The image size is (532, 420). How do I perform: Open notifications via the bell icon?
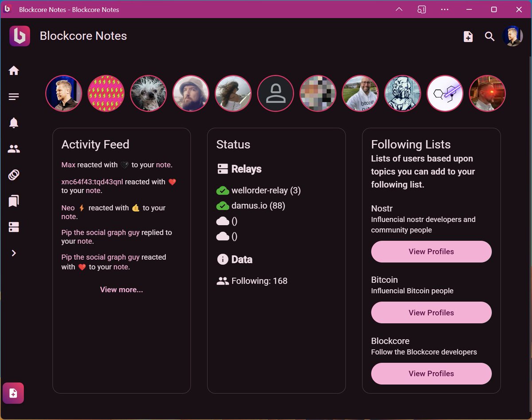click(x=13, y=122)
